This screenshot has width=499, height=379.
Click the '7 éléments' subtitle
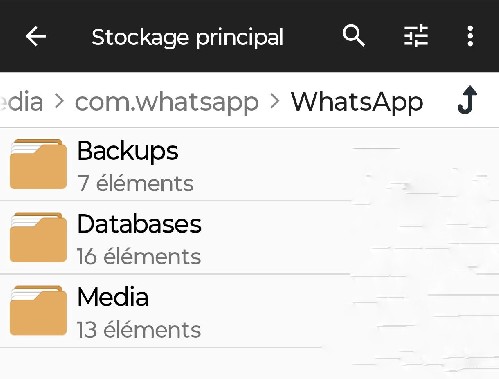pos(135,183)
